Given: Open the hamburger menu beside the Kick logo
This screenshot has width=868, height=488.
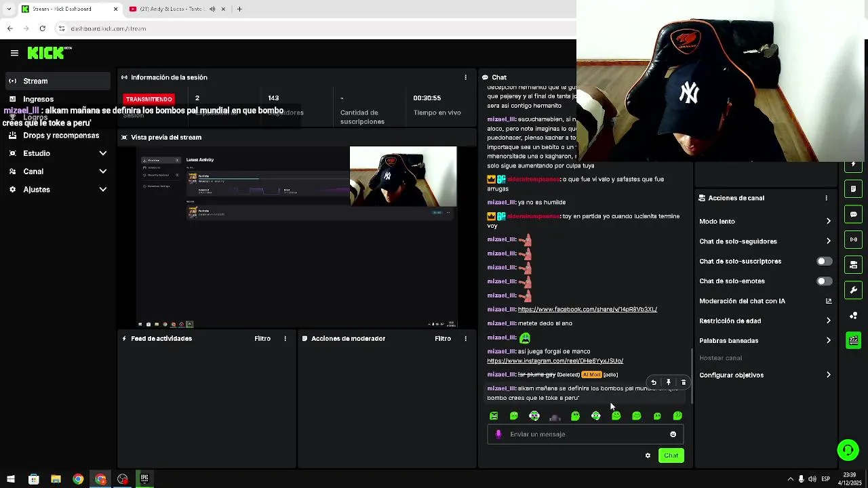Looking at the screenshot, I should (x=14, y=53).
